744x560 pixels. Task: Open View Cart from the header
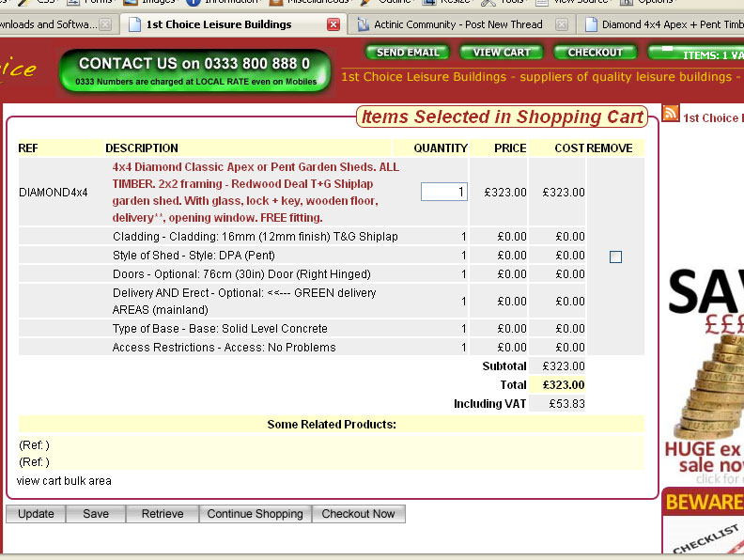[x=501, y=53]
